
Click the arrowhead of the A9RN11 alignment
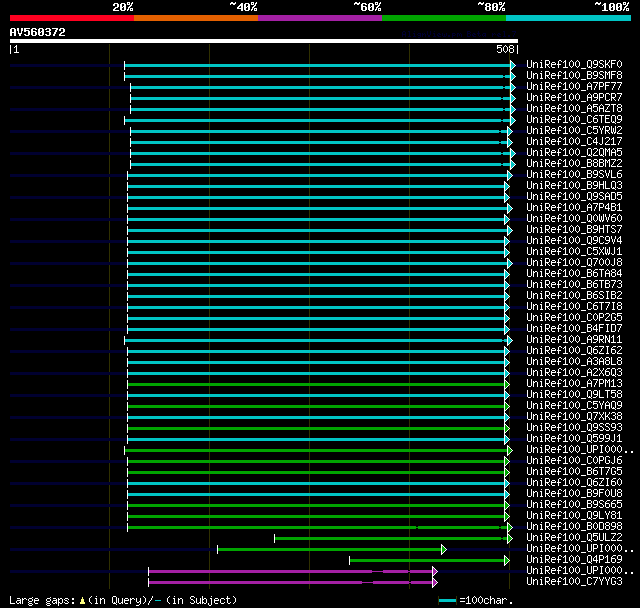click(x=512, y=340)
